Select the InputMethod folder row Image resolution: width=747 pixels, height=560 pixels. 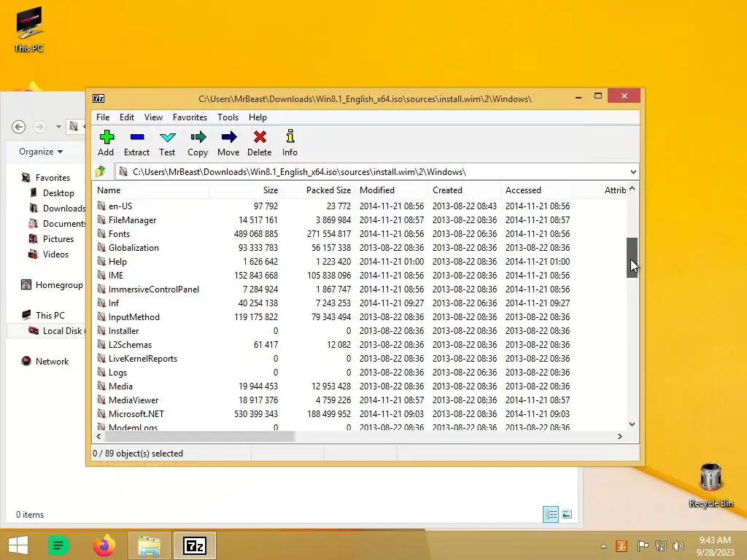(360, 316)
